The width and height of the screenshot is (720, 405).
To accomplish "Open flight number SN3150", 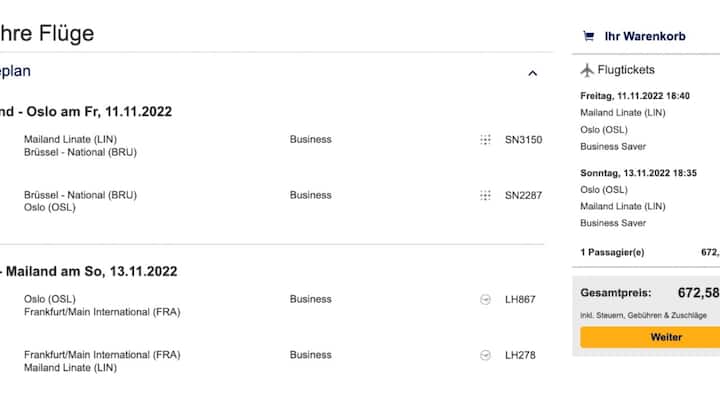I will (x=523, y=140).
